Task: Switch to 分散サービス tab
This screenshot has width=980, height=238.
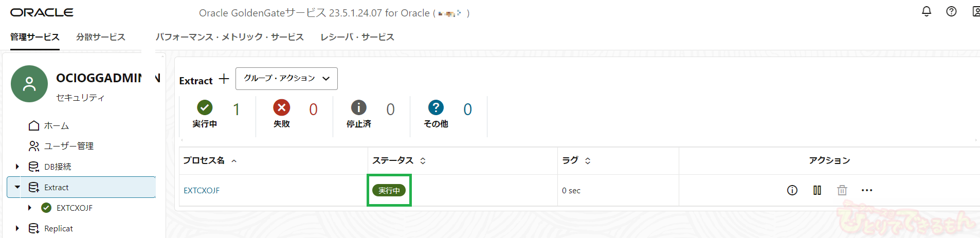Action: (101, 37)
